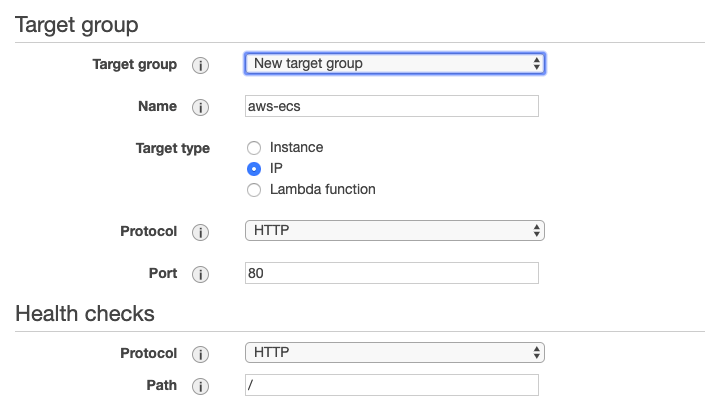The image size is (705, 417).
Task: Open the Port info tooltip icon
Action: tap(201, 274)
